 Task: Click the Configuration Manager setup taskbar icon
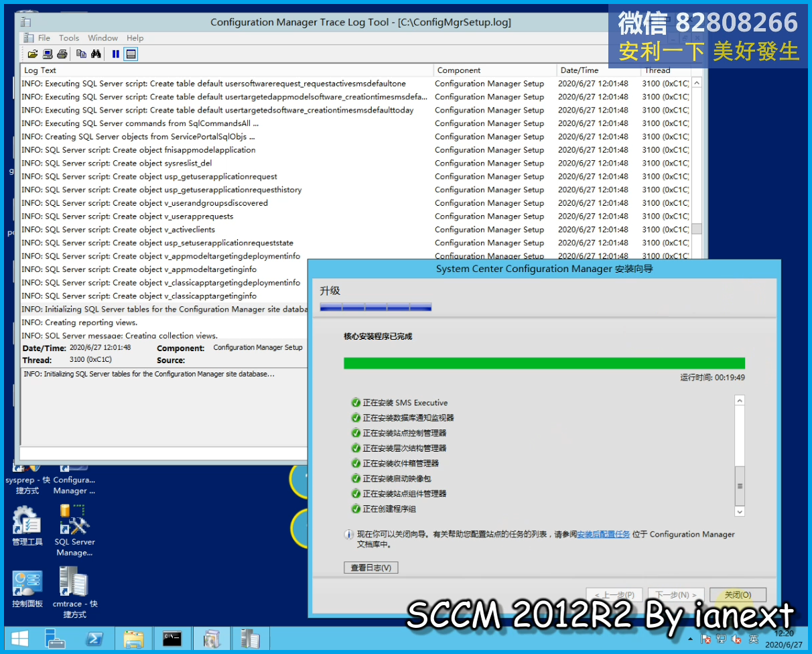pos(212,639)
